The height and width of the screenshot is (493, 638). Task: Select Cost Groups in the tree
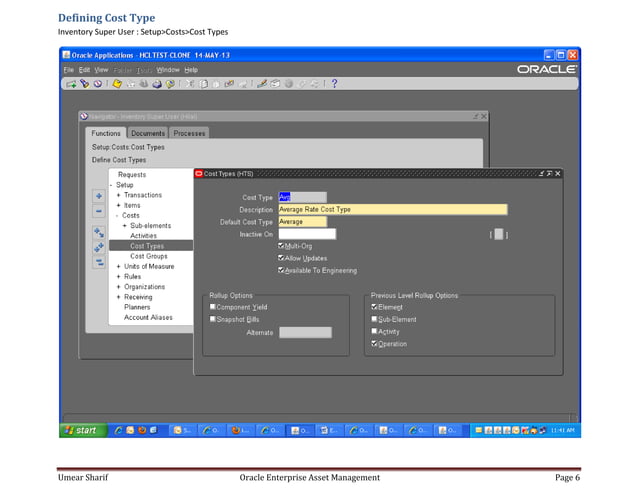coord(150,256)
